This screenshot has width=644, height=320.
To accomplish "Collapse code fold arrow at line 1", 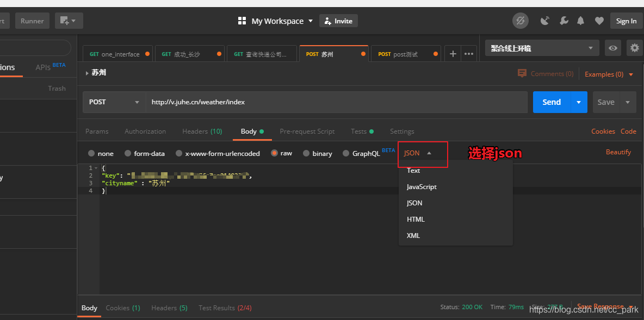I will 96,168.
